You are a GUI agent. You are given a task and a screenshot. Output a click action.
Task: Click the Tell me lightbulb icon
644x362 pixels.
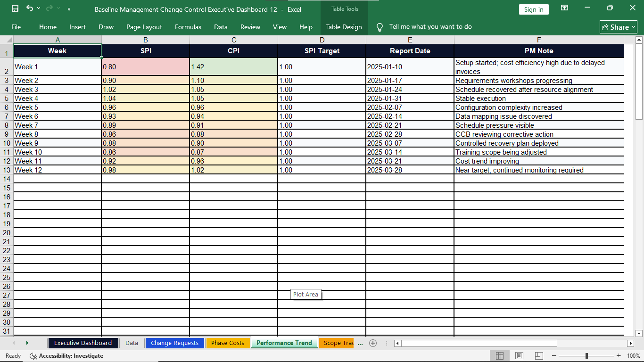(x=380, y=27)
